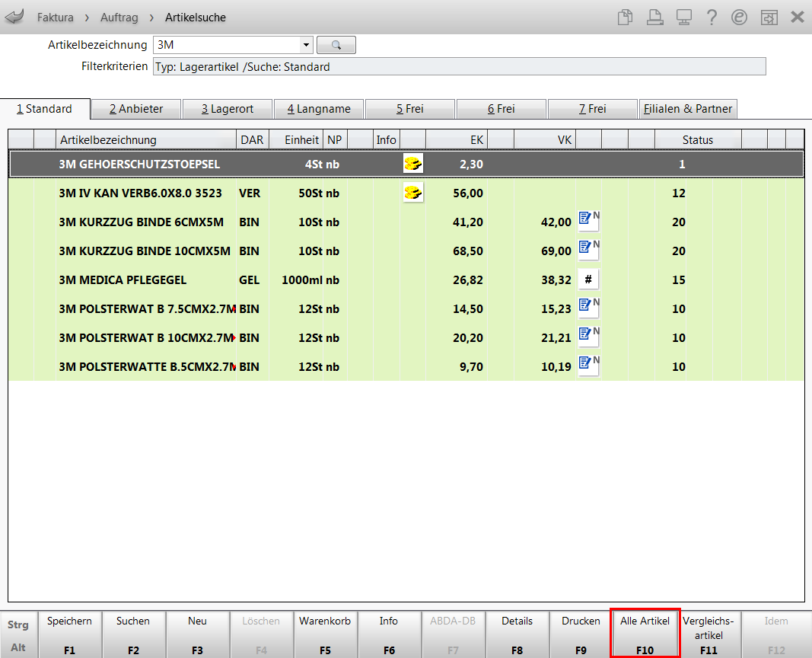Click the EK column header
The image size is (812, 658).
coord(457,140)
